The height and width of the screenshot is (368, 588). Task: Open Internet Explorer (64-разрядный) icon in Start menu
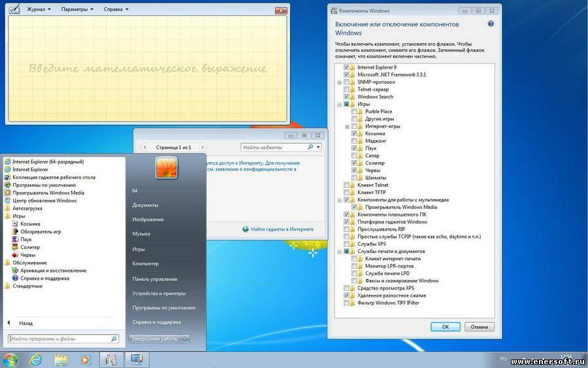(x=7, y=161)
